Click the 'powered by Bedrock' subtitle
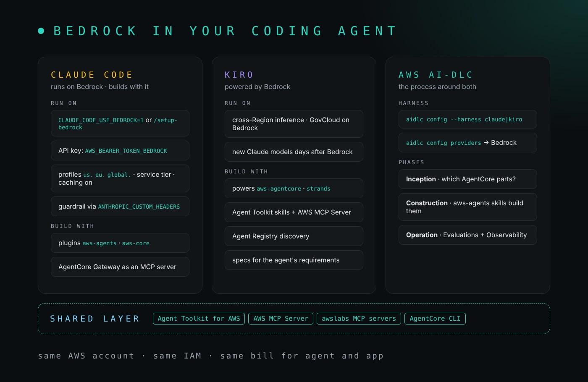This screenshot has width=588, height=382. (257, 86)
